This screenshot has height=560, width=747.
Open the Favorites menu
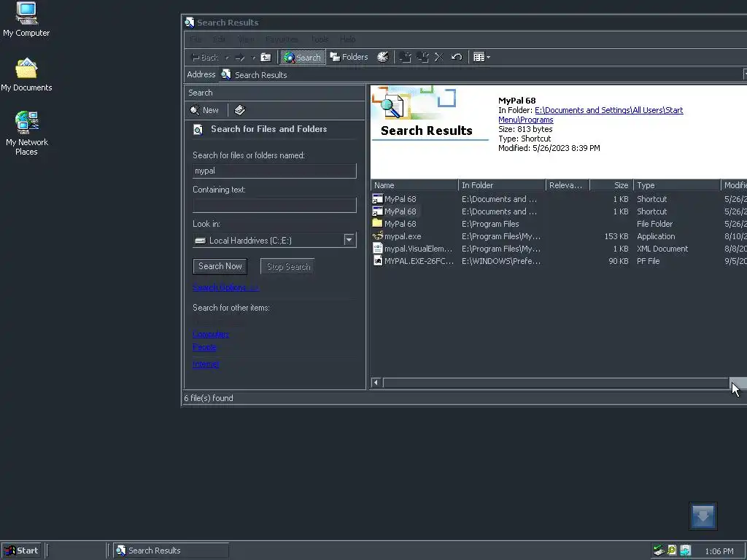click(x=282, y=39)
